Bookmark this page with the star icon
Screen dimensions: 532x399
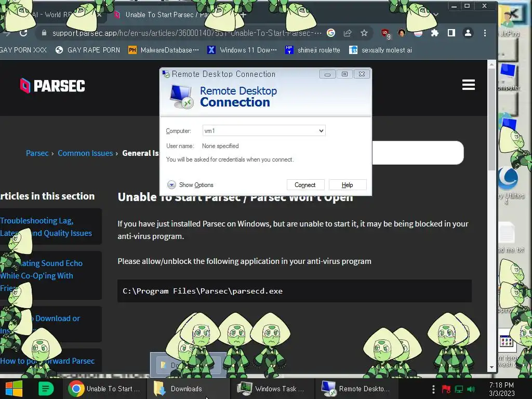(x=364, y=33)
